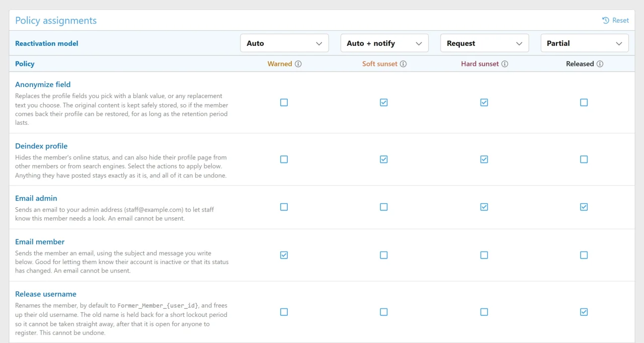The height and width of the screenshot is (343, 644).
Task: Untick Release username for Released
Action: click(x=584, y=312)
